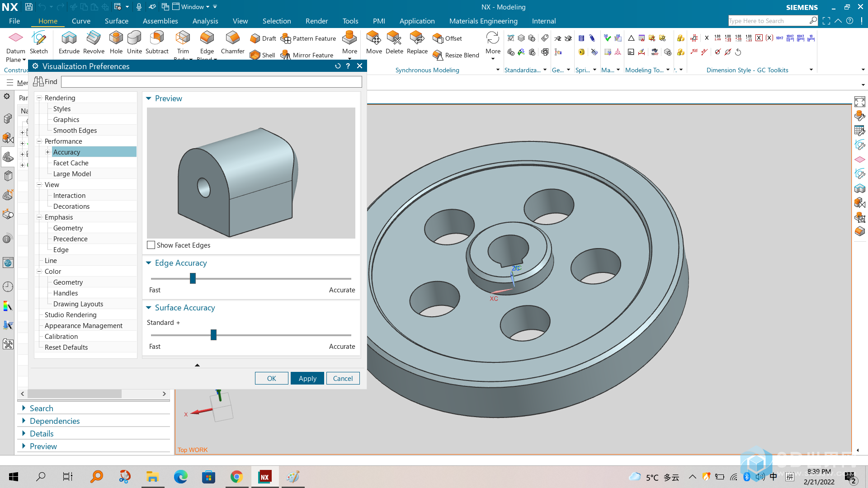Image resolution: width=868 pixels, height=488 pixels.
Task: Collapse the Performance tree node
Action: click(39, 141)
